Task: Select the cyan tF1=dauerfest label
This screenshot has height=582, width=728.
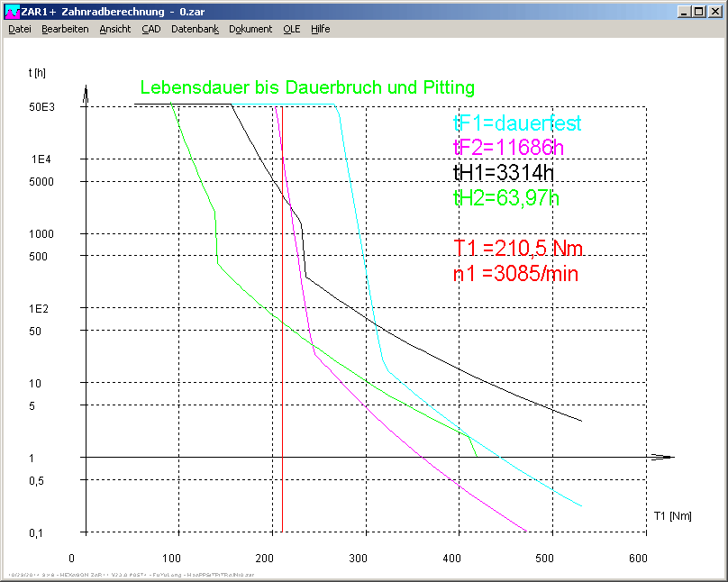Action: (517, 123)
